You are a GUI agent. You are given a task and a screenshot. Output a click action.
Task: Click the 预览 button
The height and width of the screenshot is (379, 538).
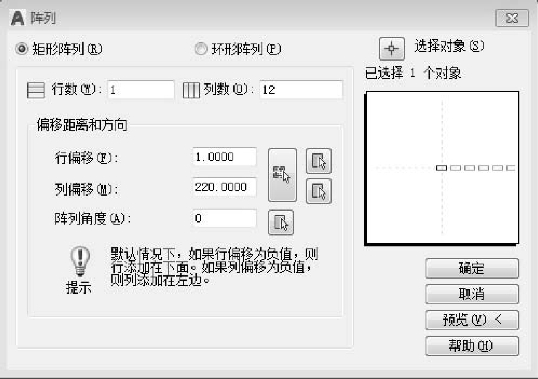pyautogui.click(x=472, y=320)
